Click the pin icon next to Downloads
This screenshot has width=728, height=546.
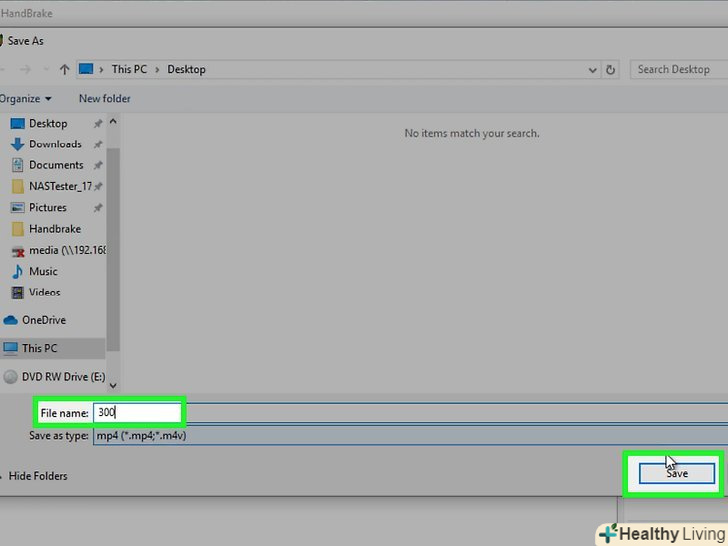tap(98, 144)
